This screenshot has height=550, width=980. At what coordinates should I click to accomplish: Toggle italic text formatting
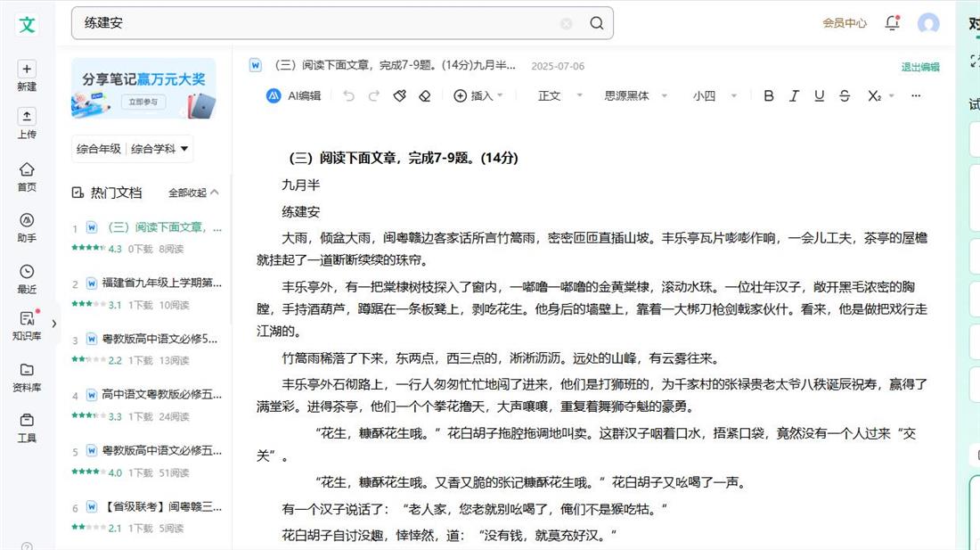794,96
